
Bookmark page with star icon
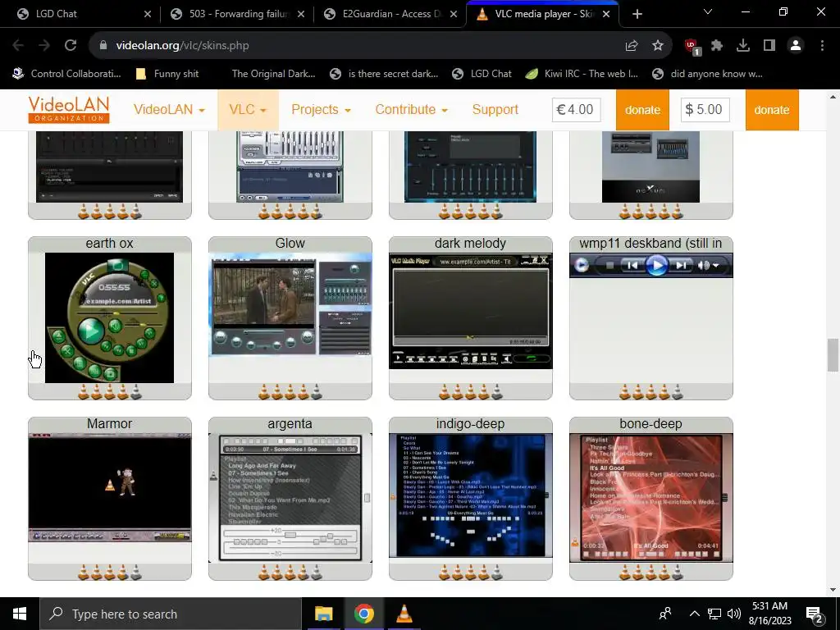pyautogui.click(x=658, y=46)
